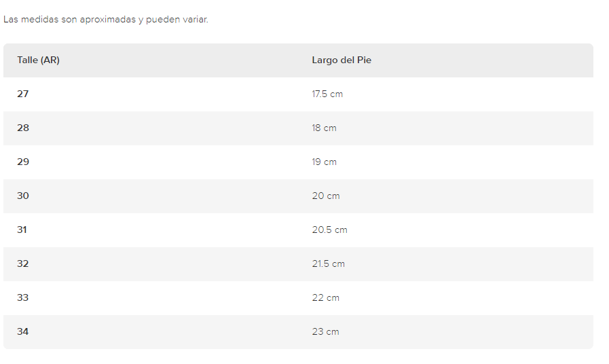Click the 21.5 cm foot length value
609x364 pixels.
click(x=328, y=263)
